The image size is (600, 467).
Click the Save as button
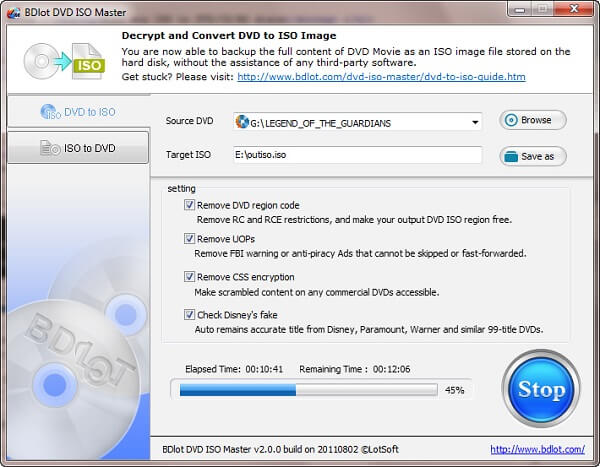click(533, 156)
